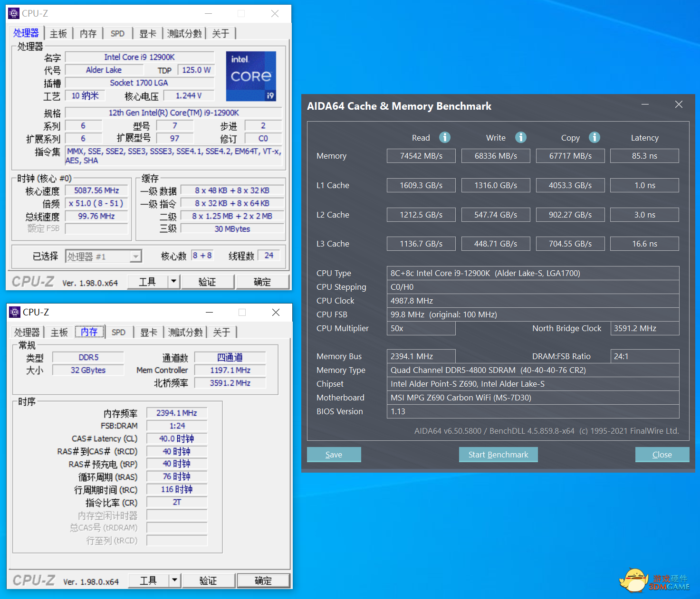The width and height of the screenshot is (700, 599).
Task: Click the Copy info icon in AIDA64
Action: 594,137
